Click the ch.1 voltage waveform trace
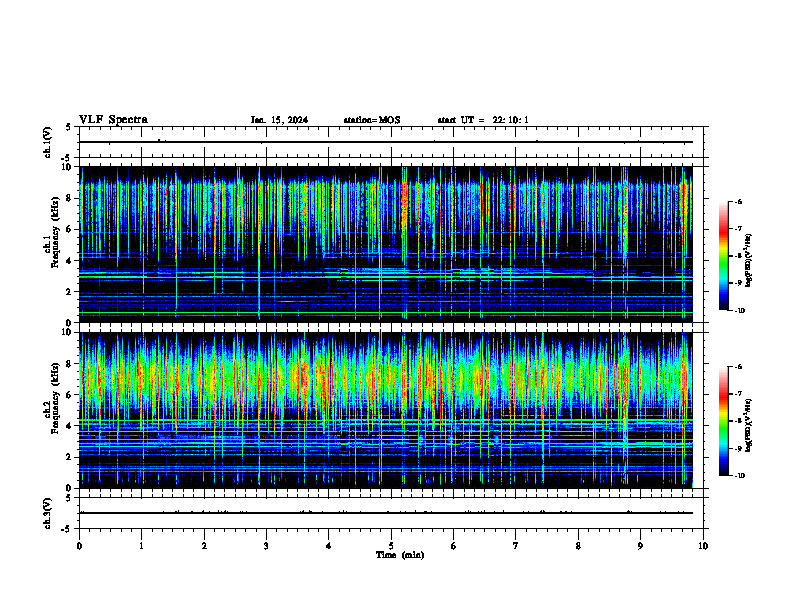The image size is (792, 612). pyautogui.click(x=386, y=142)
